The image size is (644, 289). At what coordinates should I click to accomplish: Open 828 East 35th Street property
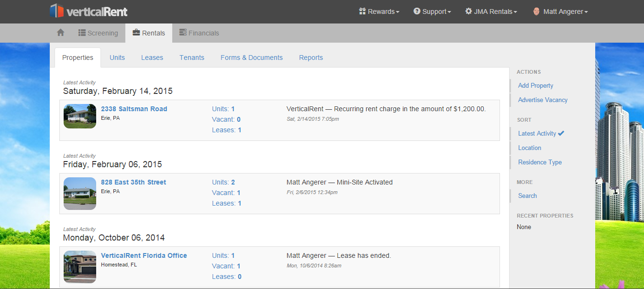click(133, 182)
